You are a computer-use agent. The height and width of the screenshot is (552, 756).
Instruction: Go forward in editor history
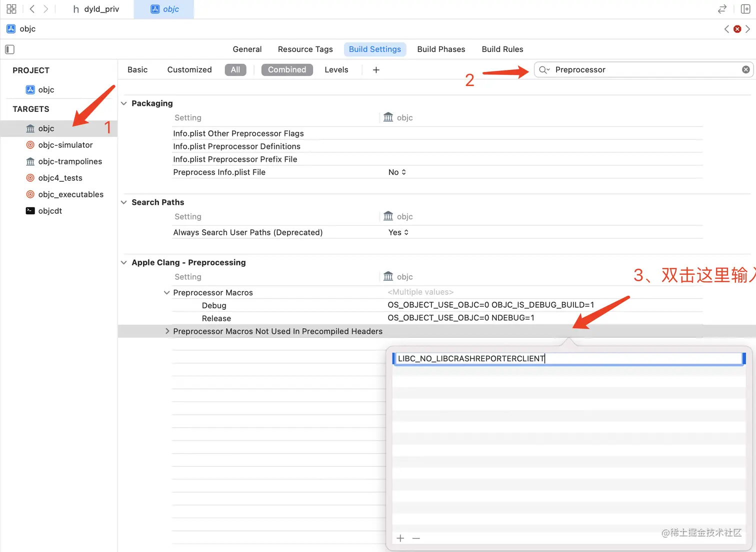46,9
